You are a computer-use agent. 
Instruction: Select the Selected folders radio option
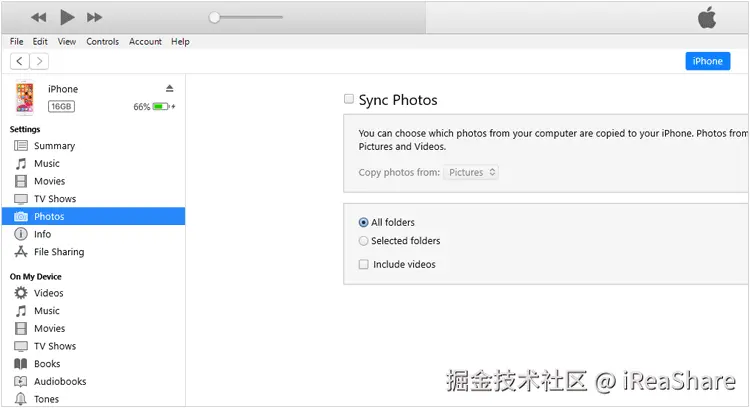pyautogui.click(x=363, y=241)
